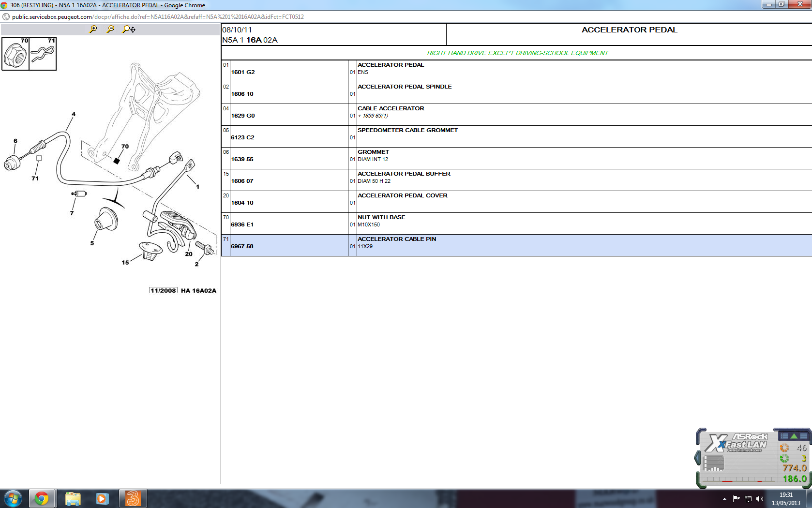The height and width of the screenshot is (508, 812).
Task: Collapse XFast LAN widget with left arrow
Action: tap(697, 458)
